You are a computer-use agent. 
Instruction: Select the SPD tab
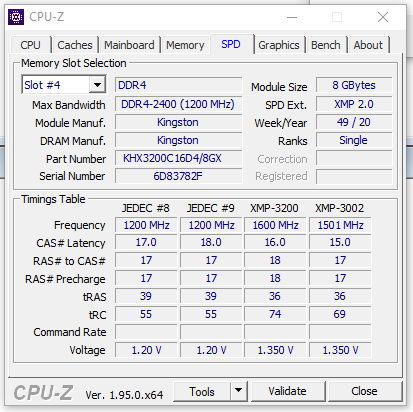(231, 44)
